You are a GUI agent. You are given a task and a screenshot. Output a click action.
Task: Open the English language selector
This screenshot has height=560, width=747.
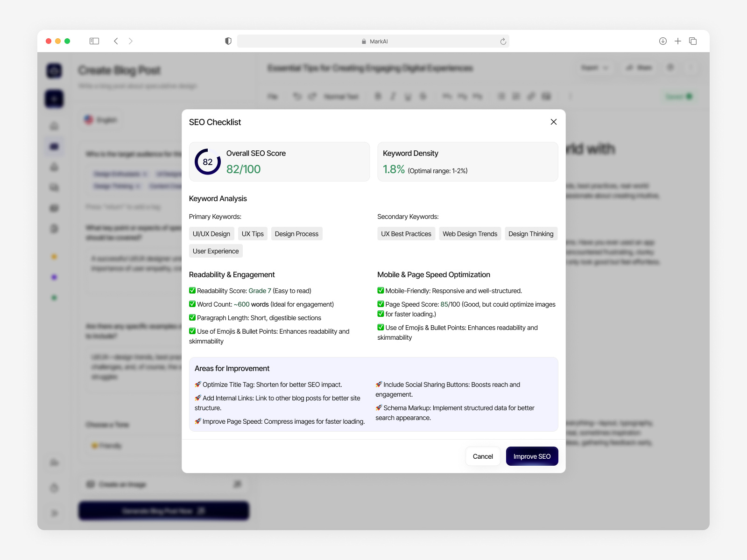[100, 119]
